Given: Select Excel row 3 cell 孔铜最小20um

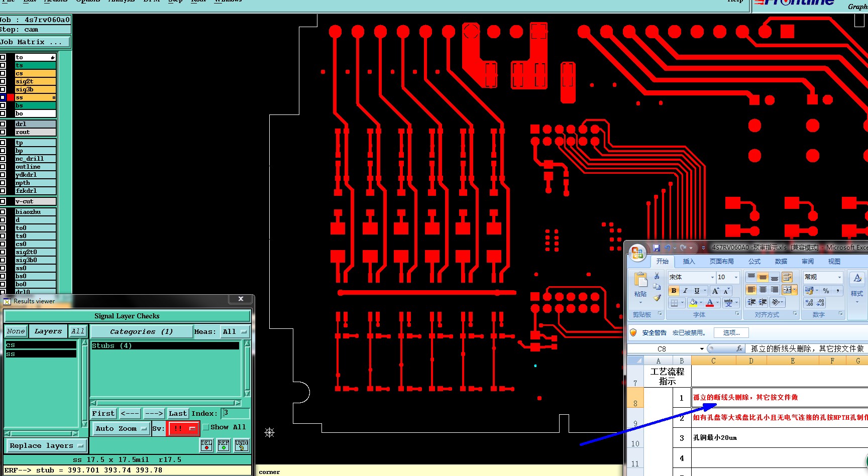Looking at the screenshot, I should [780, 438].
